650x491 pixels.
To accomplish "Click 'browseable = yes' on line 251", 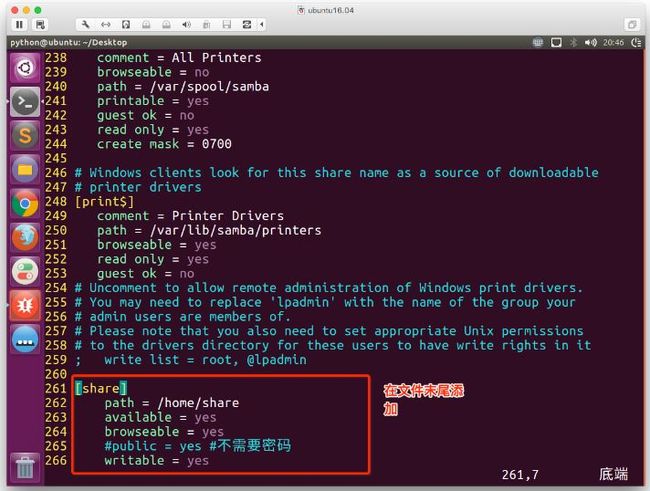I will pyautogui.click(x=157, y=245).
